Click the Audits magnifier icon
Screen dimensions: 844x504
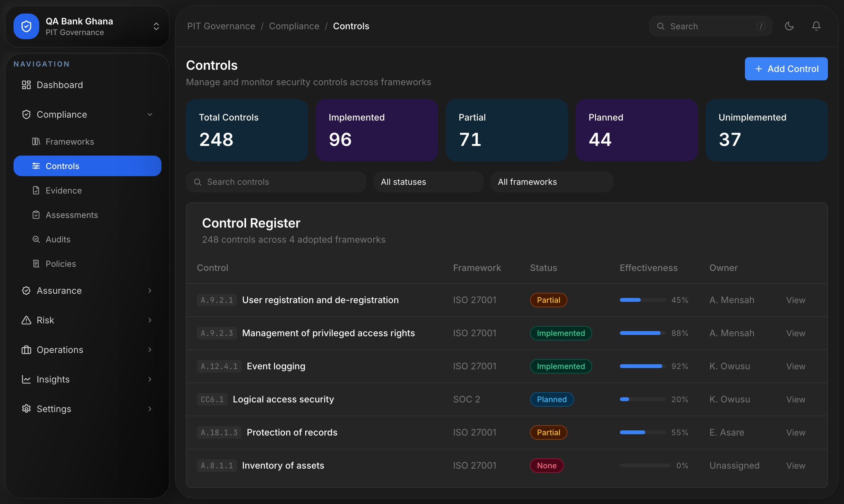36,239
